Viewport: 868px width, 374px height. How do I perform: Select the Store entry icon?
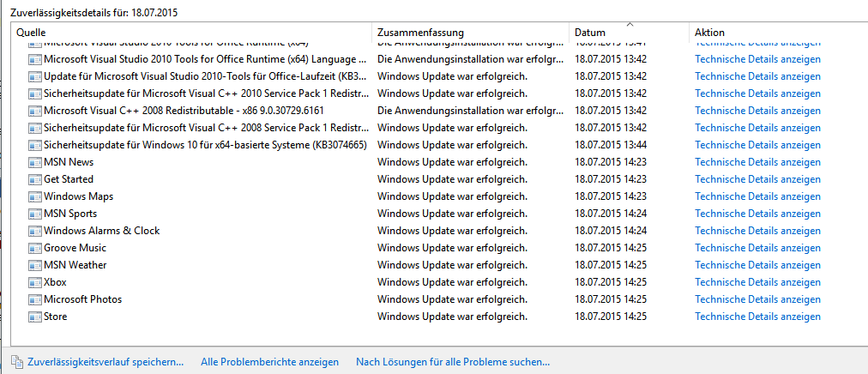pos(35,317)
